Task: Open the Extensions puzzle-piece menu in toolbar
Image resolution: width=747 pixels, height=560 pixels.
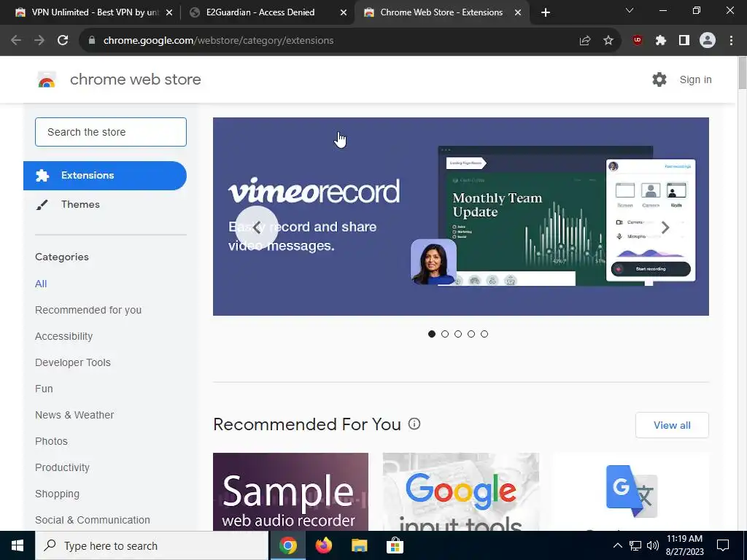Action: click(661, 41)
